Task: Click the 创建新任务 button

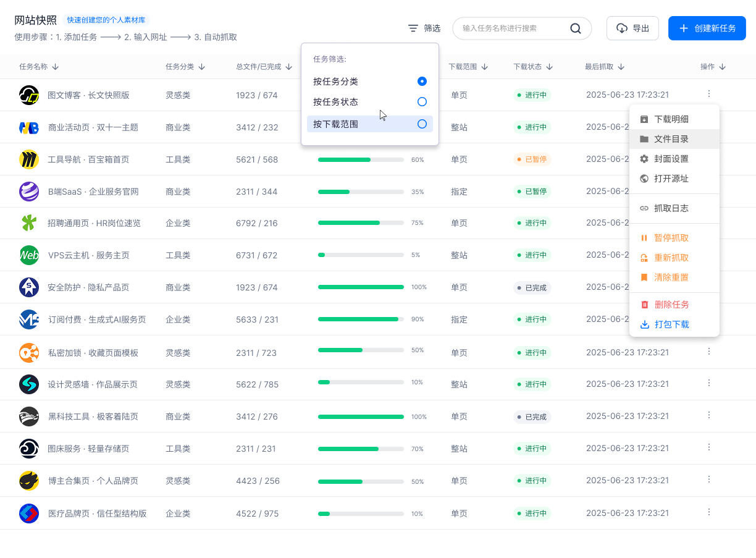Action: tap(707, 28)
